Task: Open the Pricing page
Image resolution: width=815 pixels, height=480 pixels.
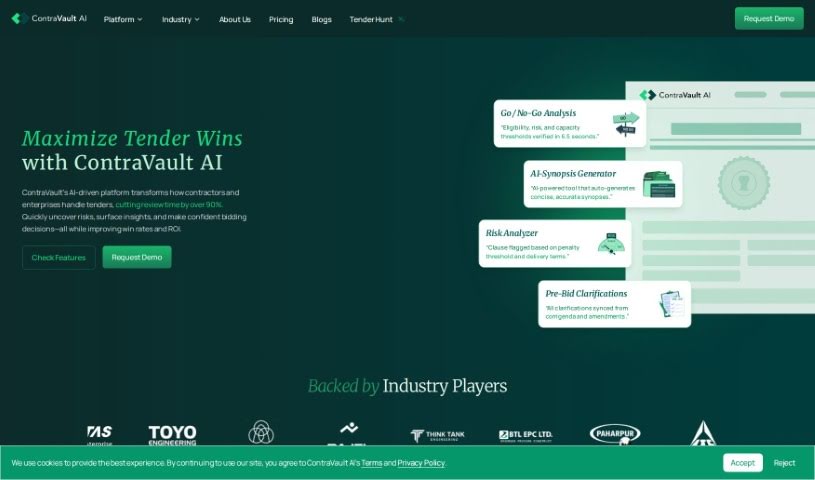Action: tap(281, 19)
